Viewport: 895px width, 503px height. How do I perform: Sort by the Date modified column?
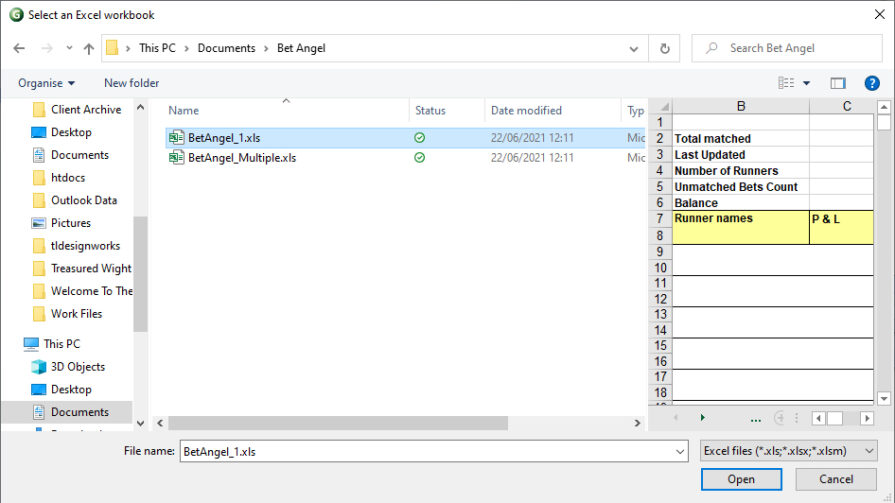[x=526, y=111]
